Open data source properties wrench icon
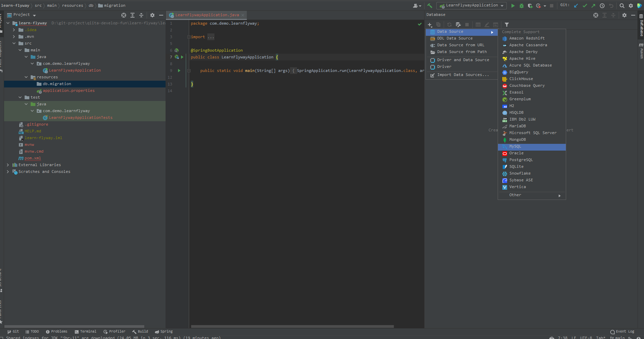 click(458, 25)
